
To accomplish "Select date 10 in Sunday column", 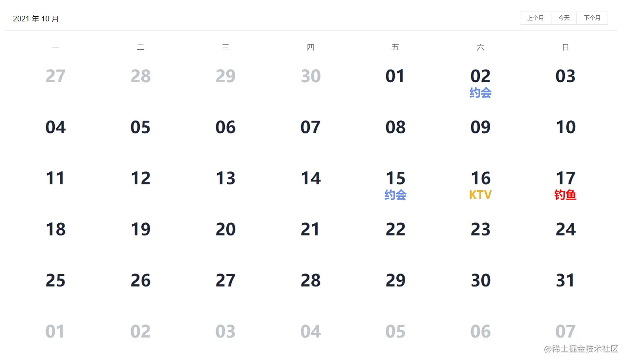I will coord(565,128).
